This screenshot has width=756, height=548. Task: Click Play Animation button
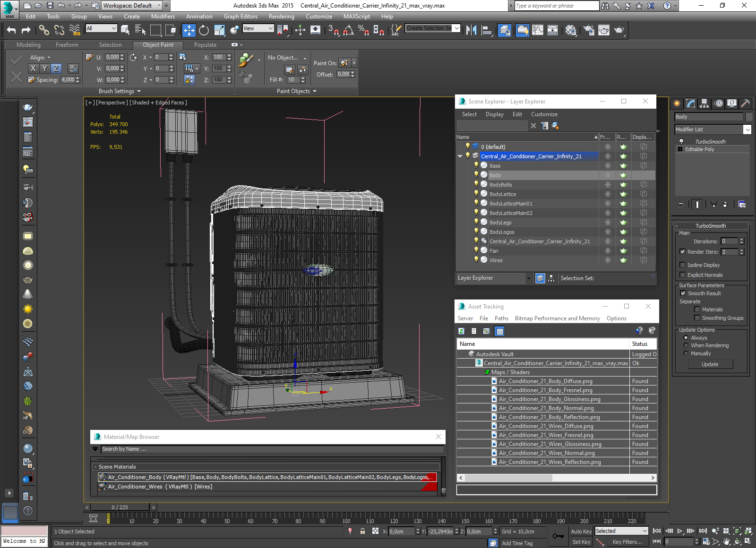[680, 531]
